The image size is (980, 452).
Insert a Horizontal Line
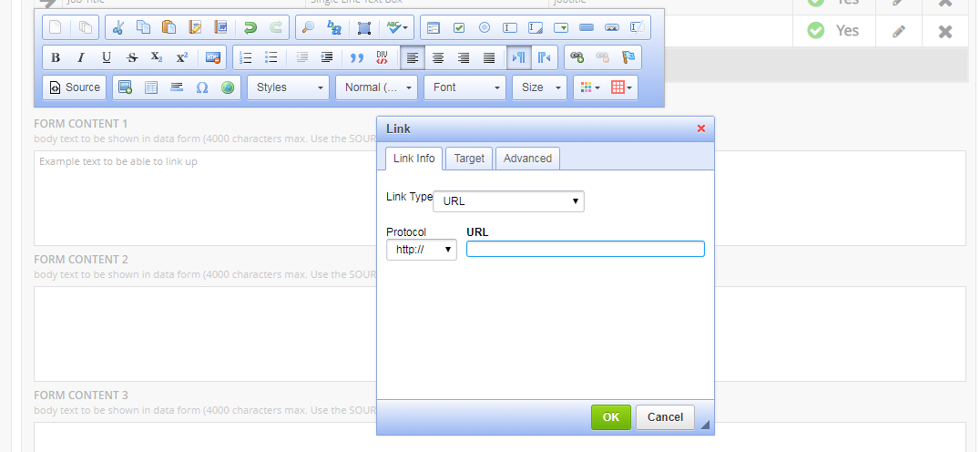click(x=177, y=87)
